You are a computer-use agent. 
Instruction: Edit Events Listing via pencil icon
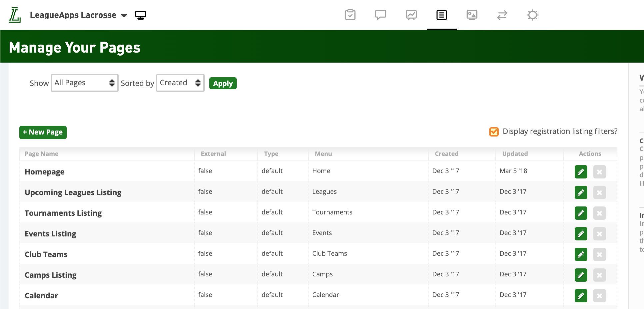(x=581, y=234)
